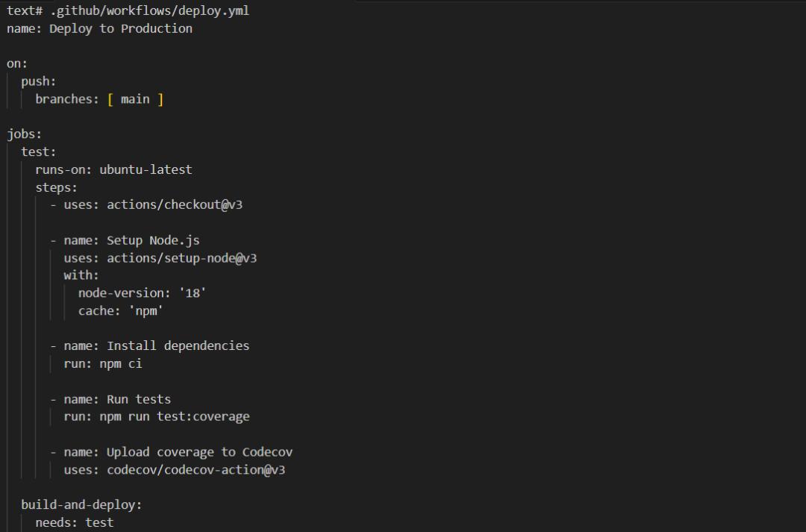Click ubuntu-latest runner value
Screen dimensions: 806x532
[x=146, y=169]
